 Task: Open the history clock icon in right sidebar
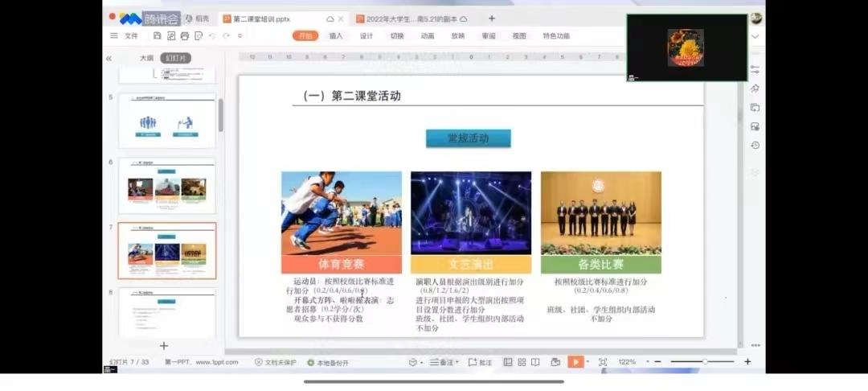tap(755, 145)
